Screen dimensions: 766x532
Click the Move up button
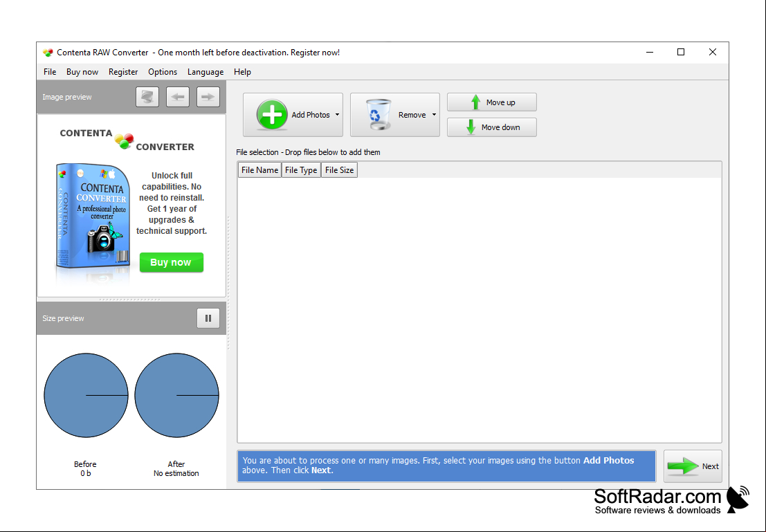point(492,102)
